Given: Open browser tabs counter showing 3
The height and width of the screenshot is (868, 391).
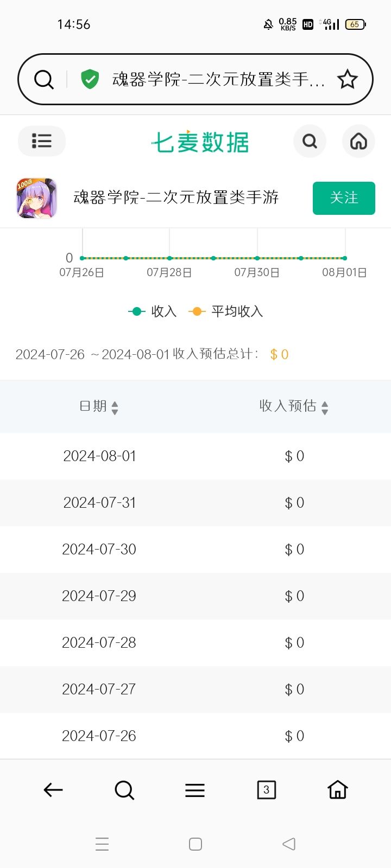Looking at the screenshot, I should (x=266, y=790).
